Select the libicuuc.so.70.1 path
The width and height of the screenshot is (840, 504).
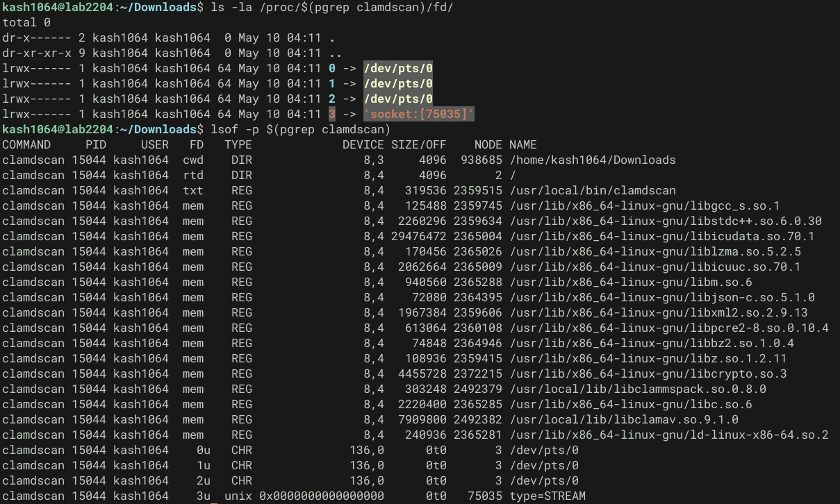pos(655,267)
